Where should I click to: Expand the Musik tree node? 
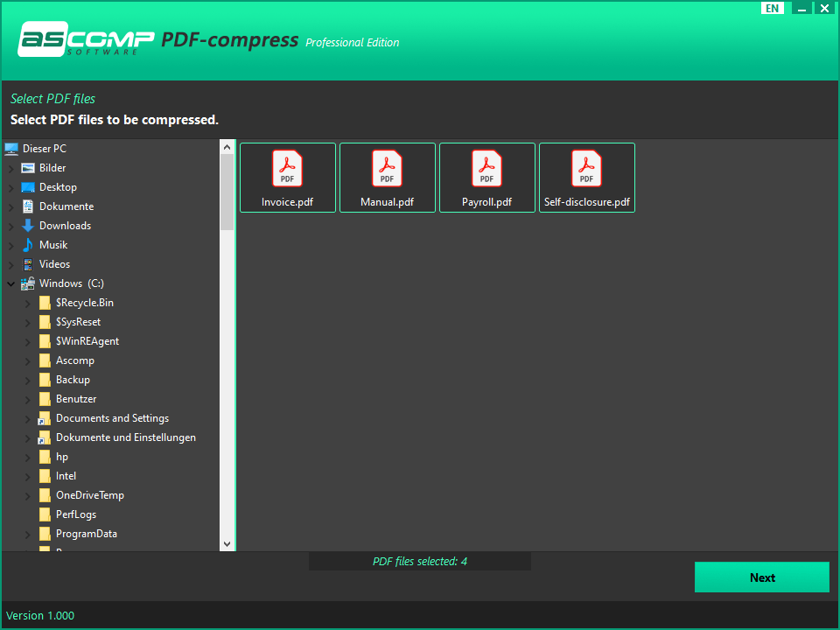tap(11, 246)
